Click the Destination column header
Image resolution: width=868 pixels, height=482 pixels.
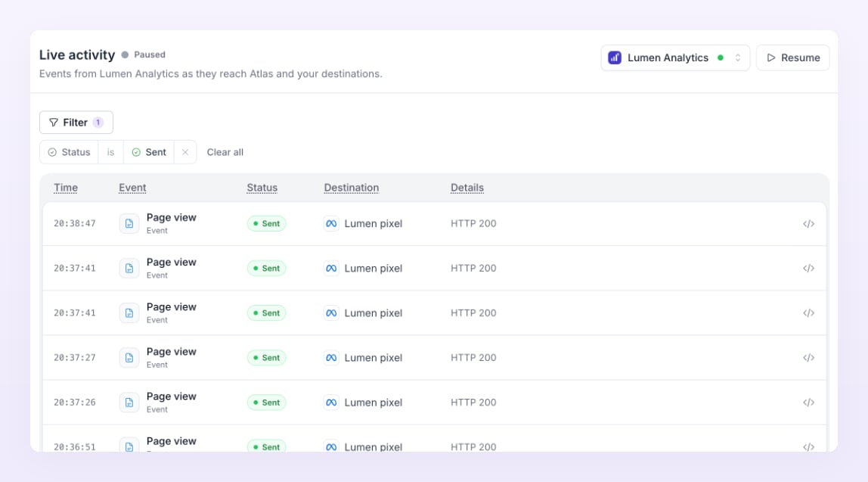352,188
